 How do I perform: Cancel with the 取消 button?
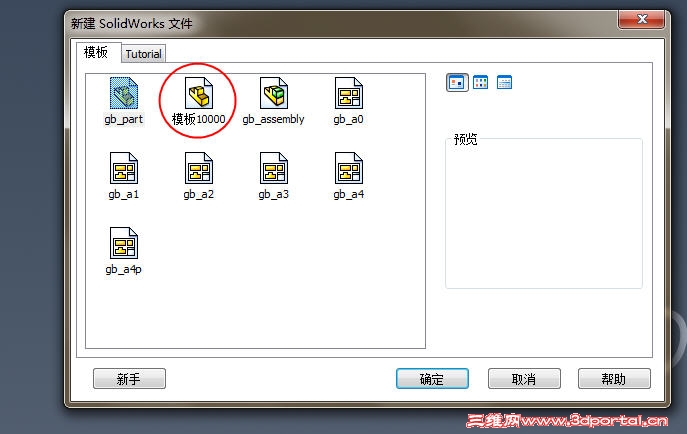coord(524,378)
